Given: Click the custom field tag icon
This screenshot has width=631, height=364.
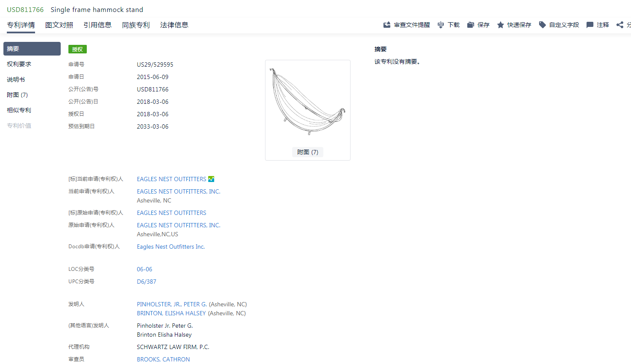Looking at the screenshot, I should point(543,25).
